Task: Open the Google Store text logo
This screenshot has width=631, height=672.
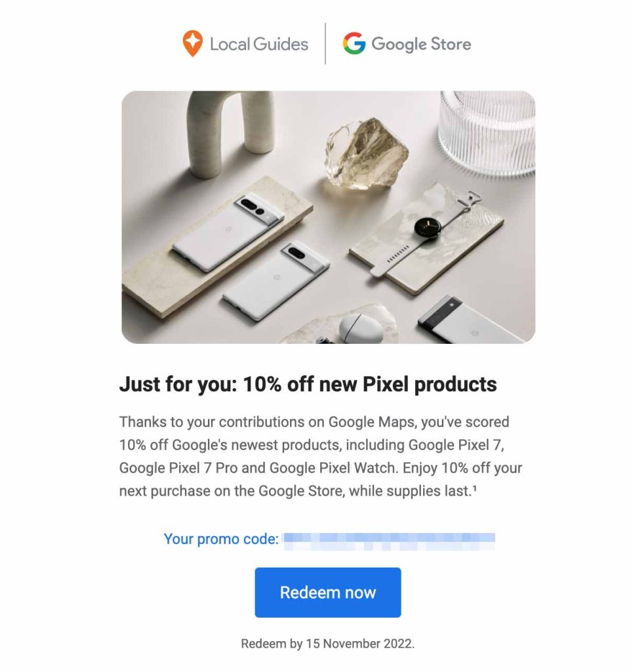Action: 421,44
